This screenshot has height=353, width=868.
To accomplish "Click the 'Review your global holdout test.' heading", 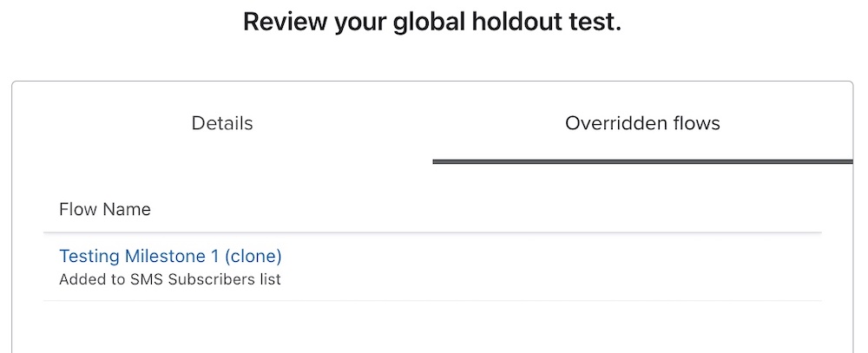I will (432, 23).
